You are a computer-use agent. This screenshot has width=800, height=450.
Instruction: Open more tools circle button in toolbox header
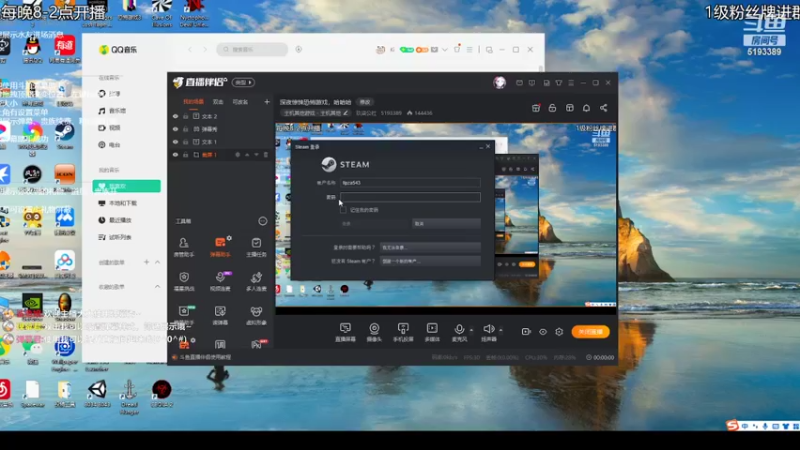click(262, 221)
